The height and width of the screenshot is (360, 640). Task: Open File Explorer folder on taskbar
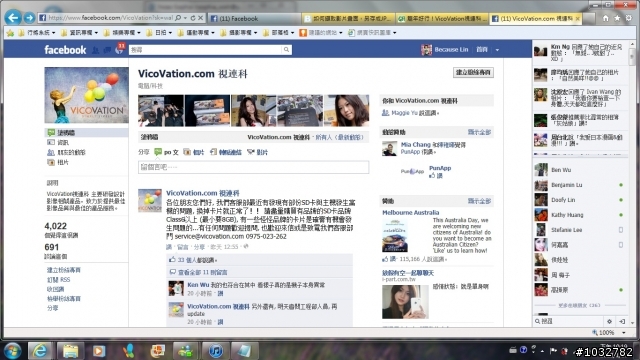pyautogui.click(x=70, y=351)
